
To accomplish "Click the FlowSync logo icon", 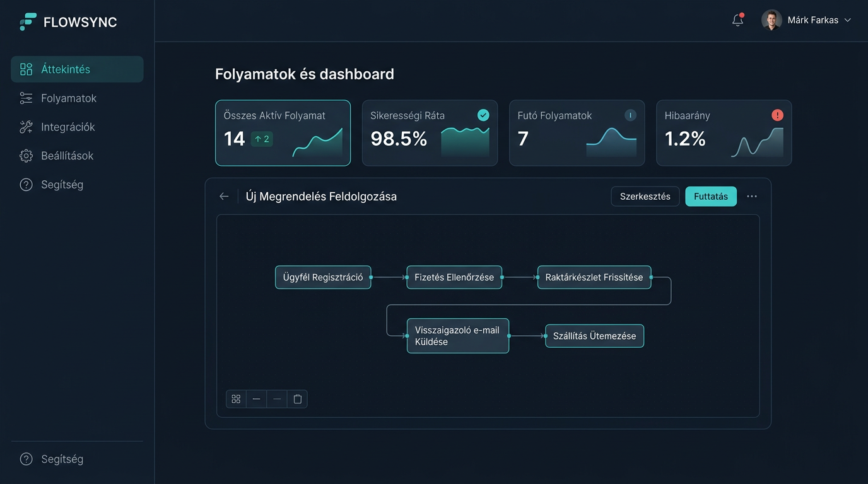I will [x=27, y=22].
